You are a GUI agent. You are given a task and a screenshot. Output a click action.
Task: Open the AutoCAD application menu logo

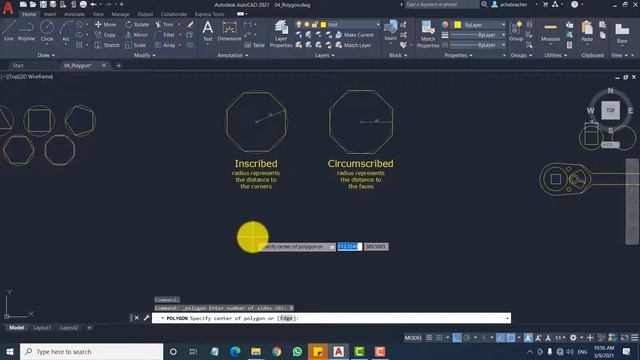click(8, 8)
